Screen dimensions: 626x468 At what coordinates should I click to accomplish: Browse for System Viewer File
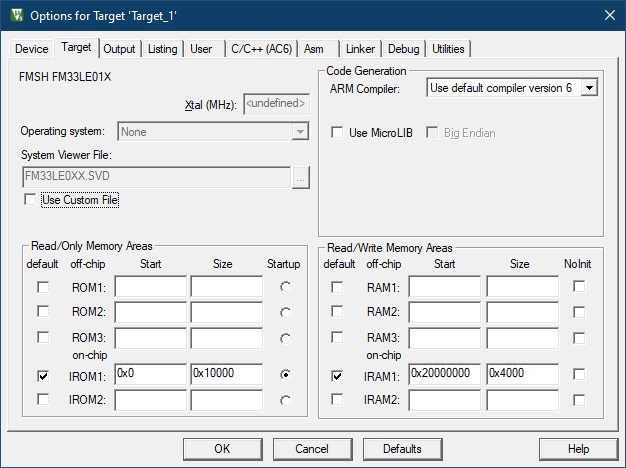[299, 177]
